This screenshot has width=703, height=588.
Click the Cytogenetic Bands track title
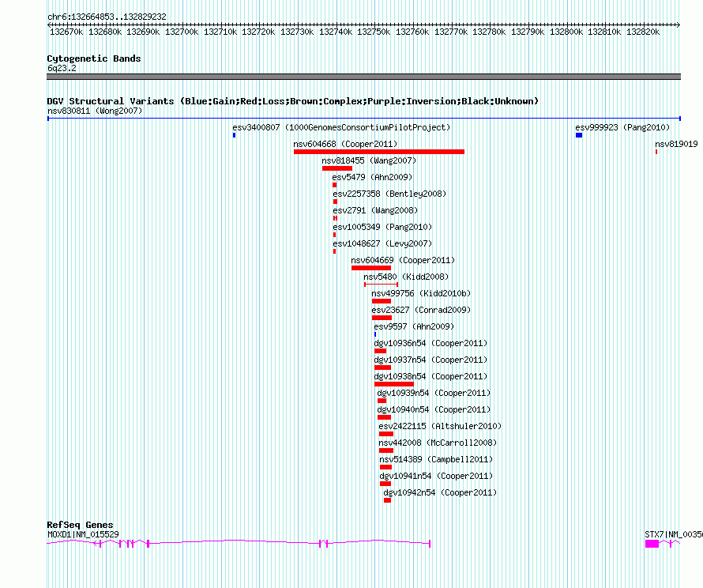click(94, 58)
